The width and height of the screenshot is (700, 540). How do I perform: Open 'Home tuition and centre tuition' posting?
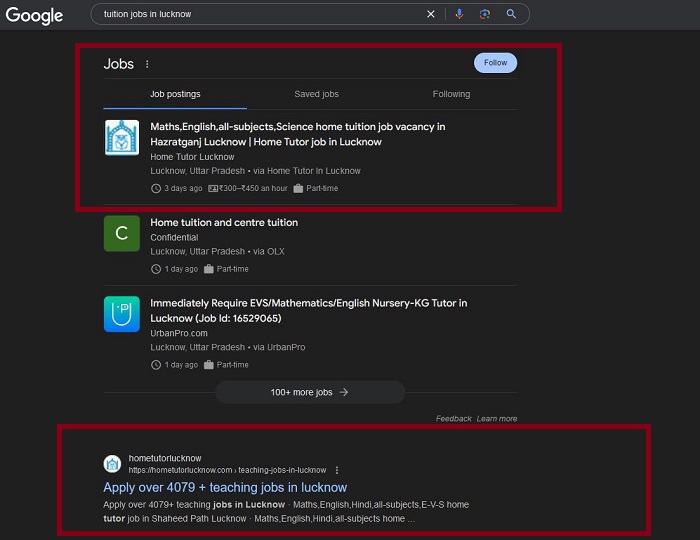[x=224, y=223]
